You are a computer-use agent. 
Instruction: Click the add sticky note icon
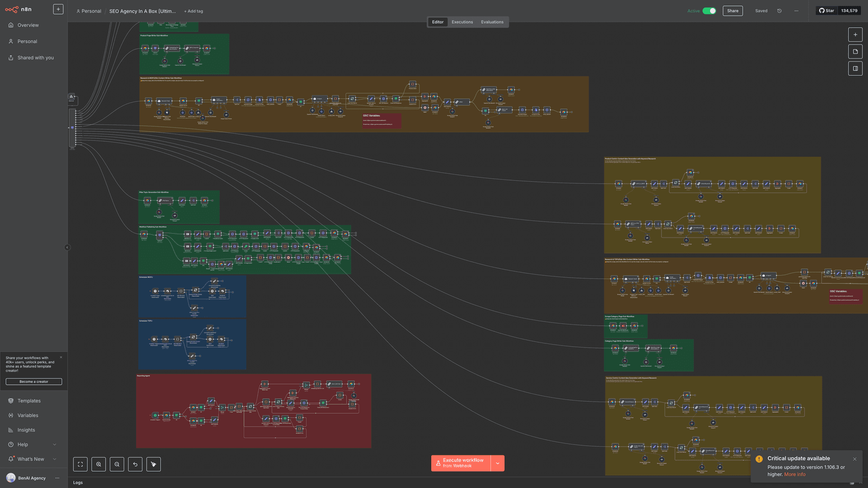pos(855,52)
